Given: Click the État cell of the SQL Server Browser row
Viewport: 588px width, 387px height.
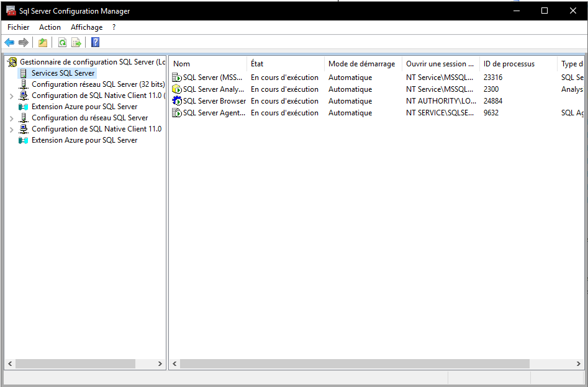Looking at the screenshot, I should [x=284, y=100].
